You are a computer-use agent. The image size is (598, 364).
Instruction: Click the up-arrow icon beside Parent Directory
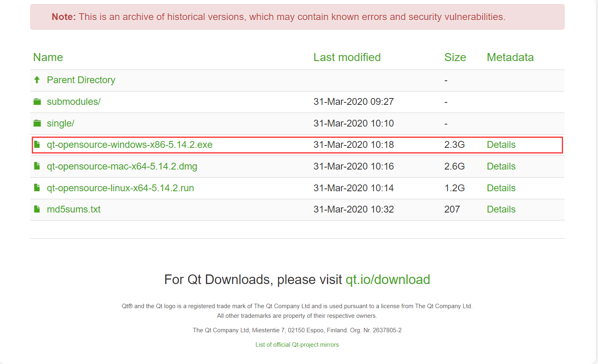point(37,80)
